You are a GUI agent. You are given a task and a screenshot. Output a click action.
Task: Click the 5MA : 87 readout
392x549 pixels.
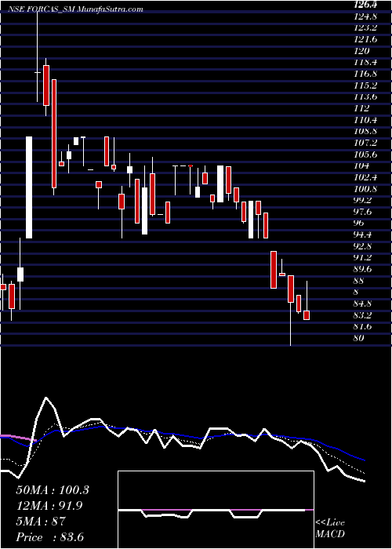point(41,522)
